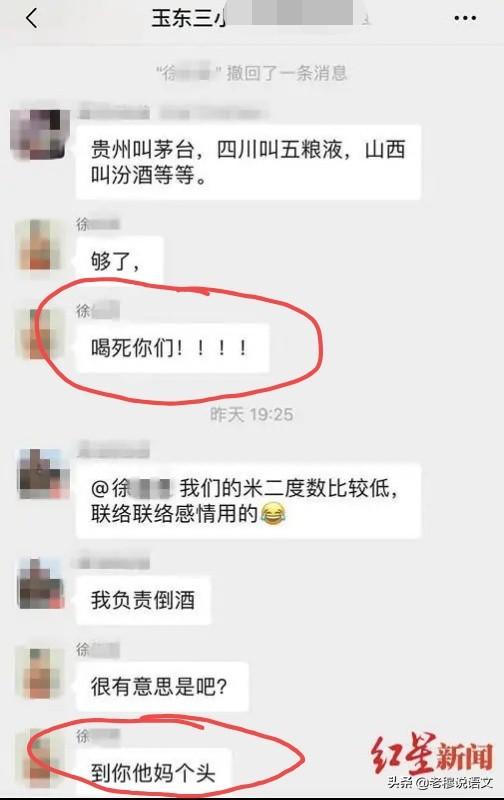Tap avatar beside 到你他妈个头 message

[x=40, y=760]
